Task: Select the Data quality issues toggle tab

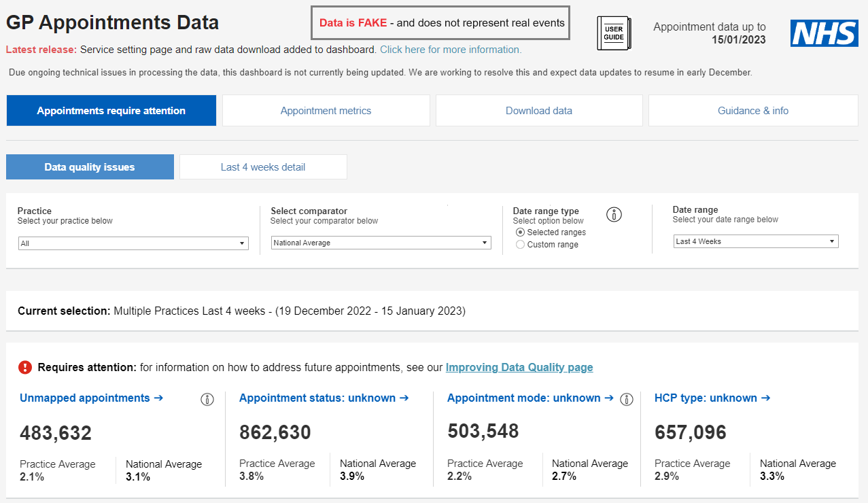Action: 89,167
